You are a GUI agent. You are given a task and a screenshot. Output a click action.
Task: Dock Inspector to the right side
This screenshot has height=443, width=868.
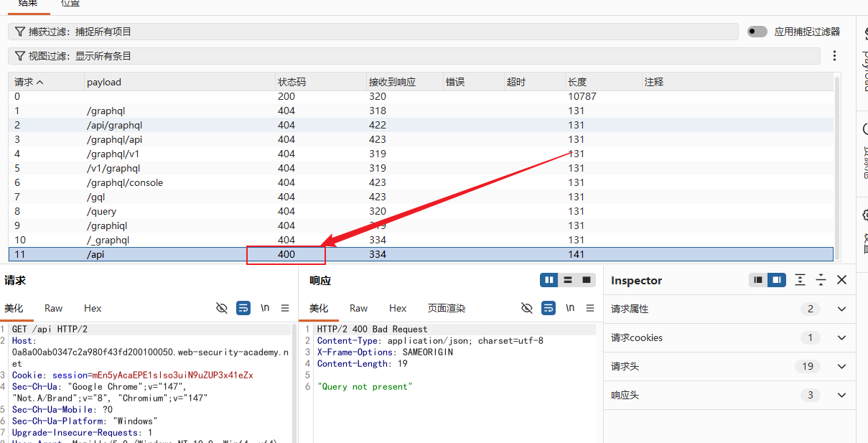click(x=776, y=280)
